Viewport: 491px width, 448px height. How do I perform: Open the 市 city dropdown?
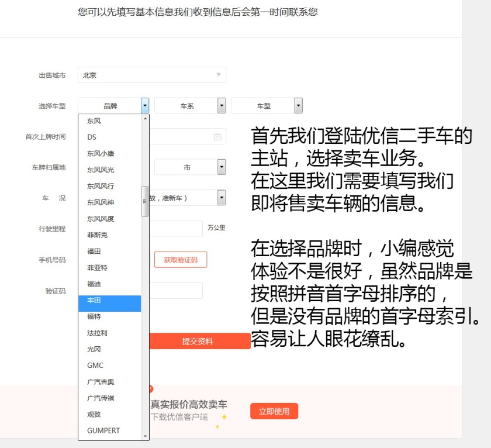click(221, 167)
